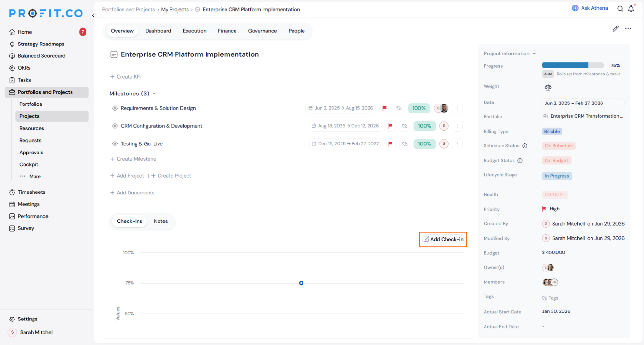The width and height of the screenshot is (644, 345).
Task: Open kebab menu for CRM Configuration & Development
Action: [457, 126]
